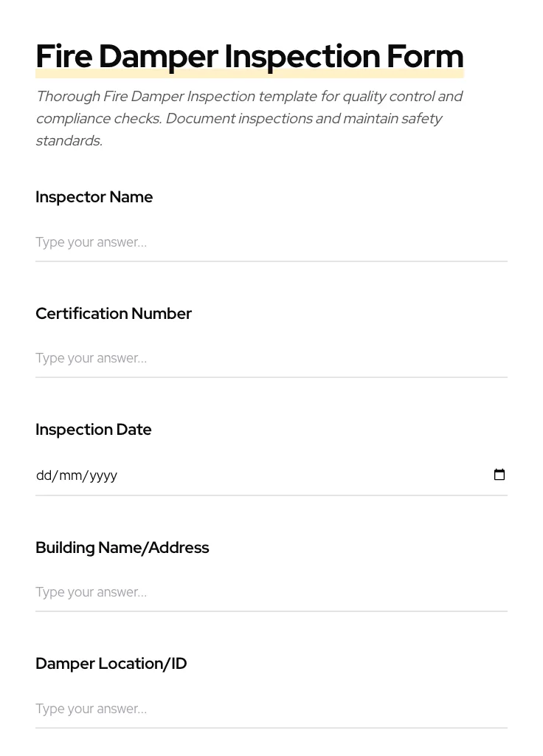Click the Building Name/Address input field

click(x=271, y=592)
